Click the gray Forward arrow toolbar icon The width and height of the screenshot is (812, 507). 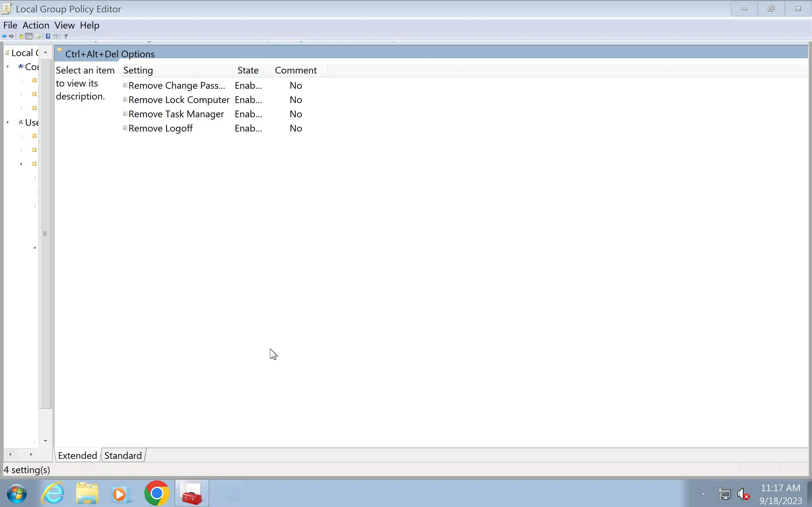coord(12,36)
